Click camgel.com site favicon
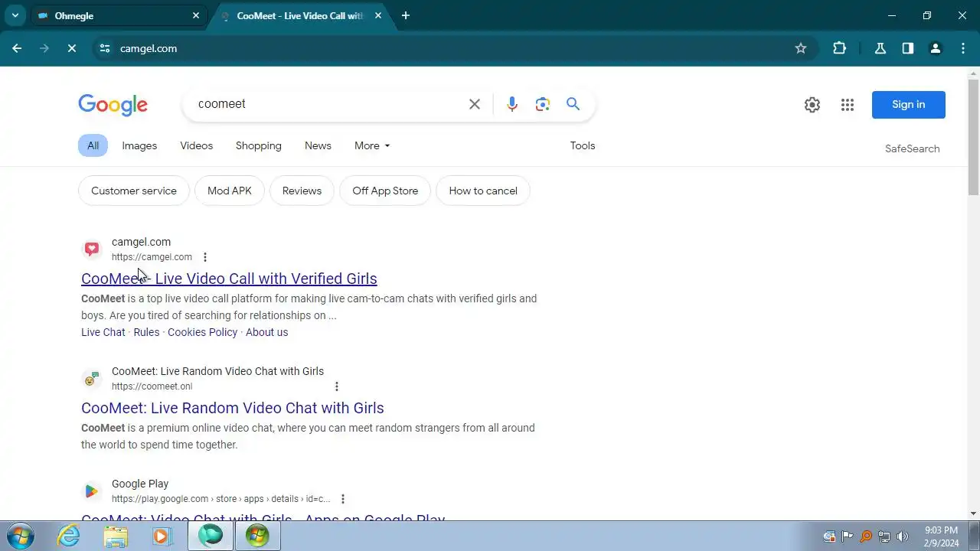Viewport: 980px width, 551px height. coord(92,249)
